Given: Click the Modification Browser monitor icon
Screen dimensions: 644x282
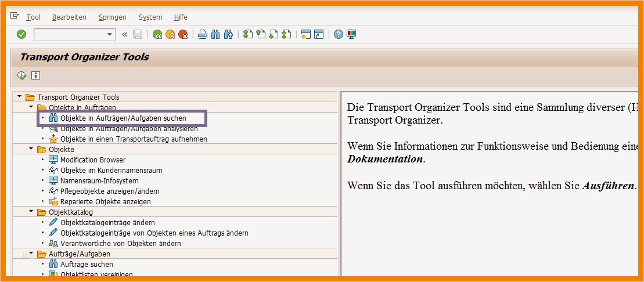Looking at the screenshot, I should (x=53, y=160).
